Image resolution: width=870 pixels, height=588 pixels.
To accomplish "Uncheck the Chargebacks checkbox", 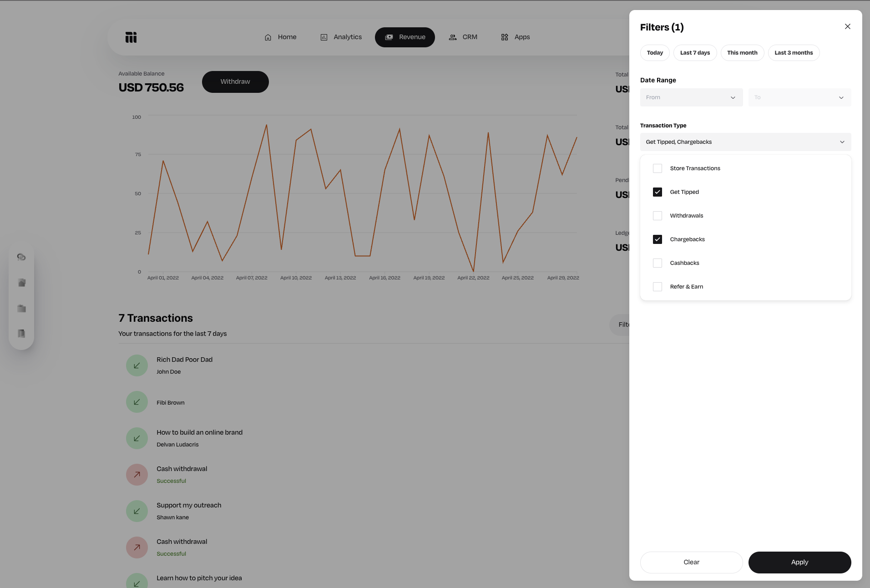I will click(658, 239).
